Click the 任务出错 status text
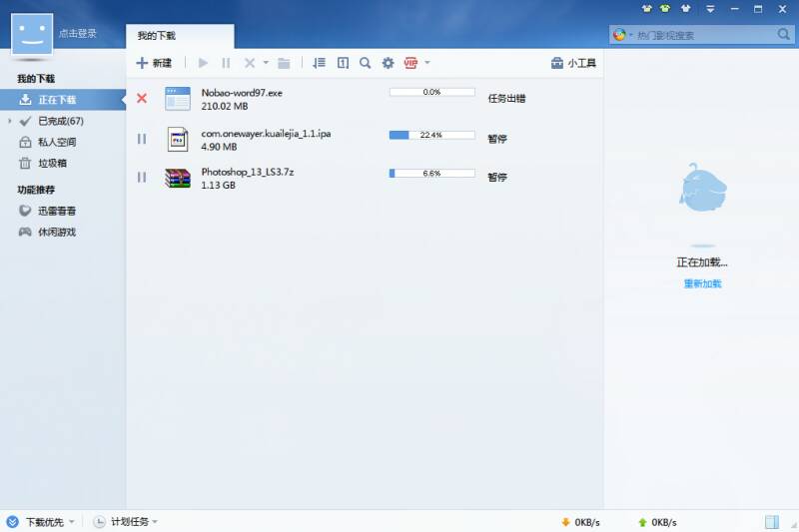Image resolution: width=799 pixels, height=532 pixels. tap(506, 98)
